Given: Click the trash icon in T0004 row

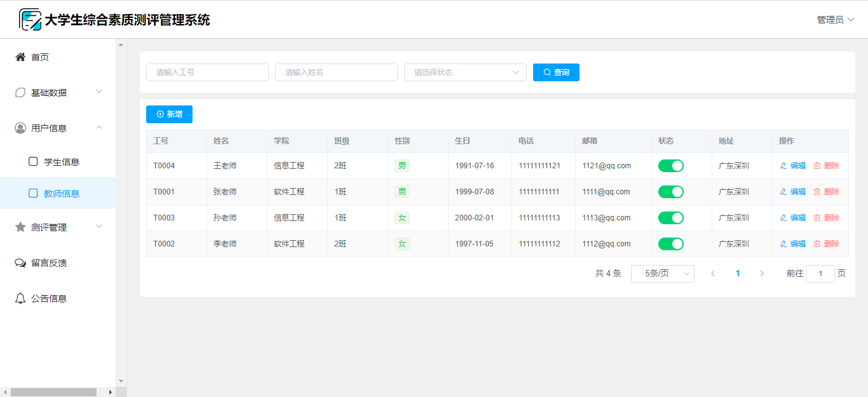Looking at the screenshot, I should tap(817, 166).
